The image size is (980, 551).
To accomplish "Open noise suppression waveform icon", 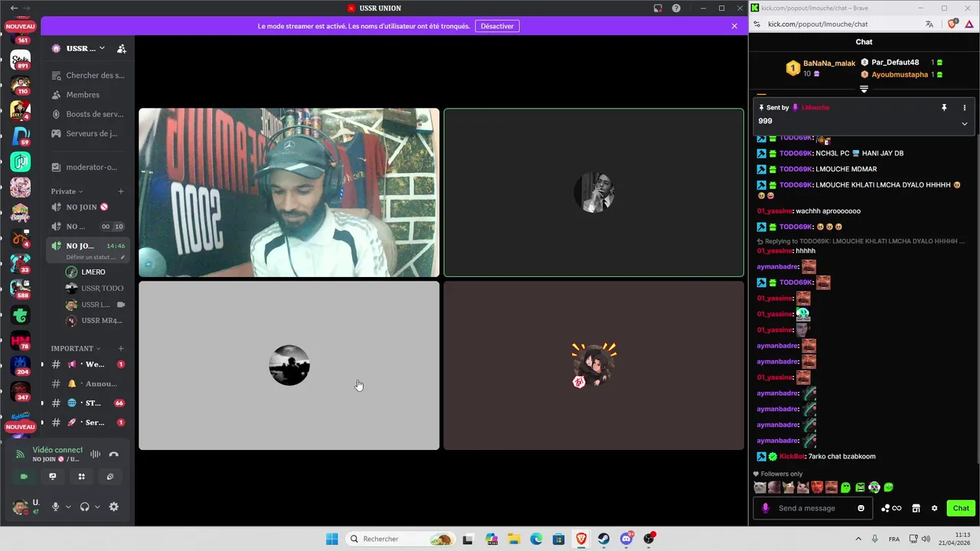I will pos(96,454).
